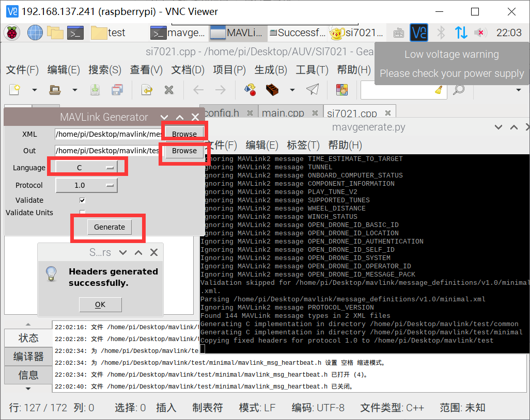Uncheck the Validate checkbox
This screenshot has width=530, height=420.
point(82,200)
